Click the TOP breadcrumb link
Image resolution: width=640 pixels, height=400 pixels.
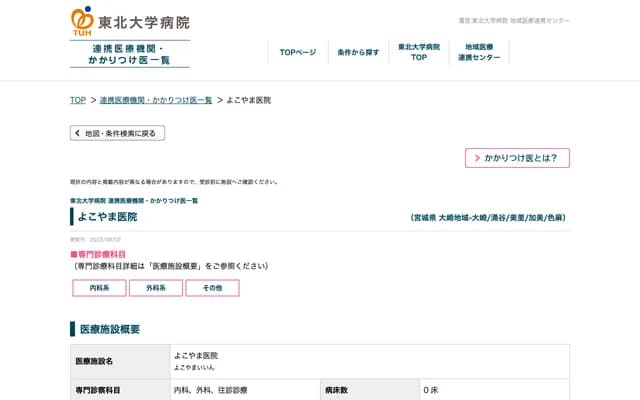77,100
